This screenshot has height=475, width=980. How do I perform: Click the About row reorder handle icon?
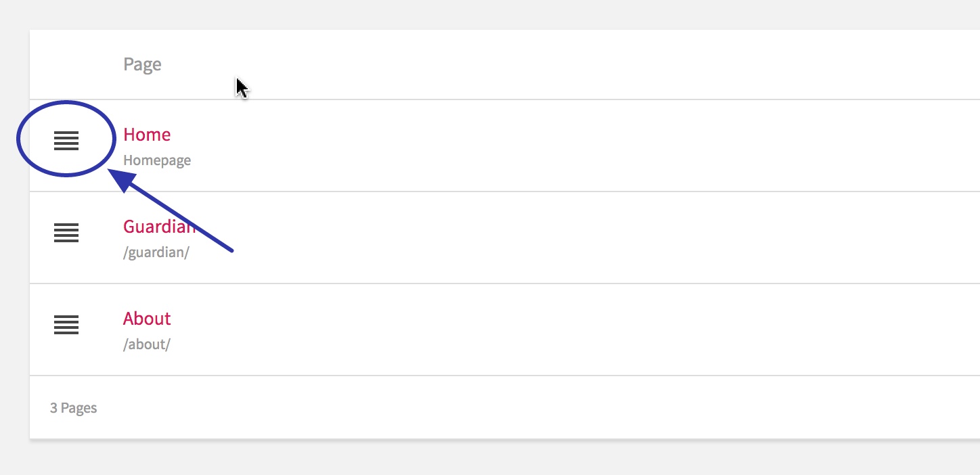click(66, 325)
